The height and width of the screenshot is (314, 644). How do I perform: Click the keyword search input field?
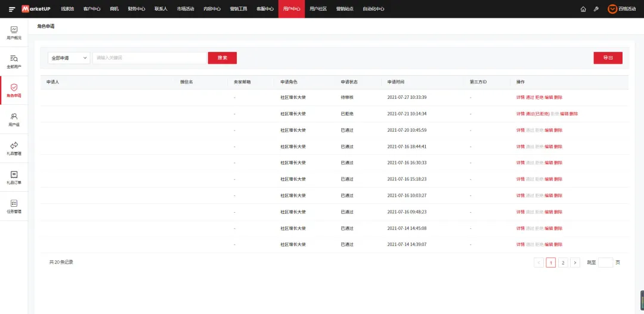(150, 58)
